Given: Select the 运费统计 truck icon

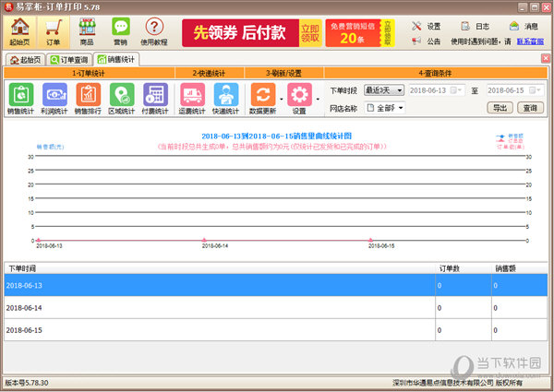Looking at the screenshot, I should 192,99.
